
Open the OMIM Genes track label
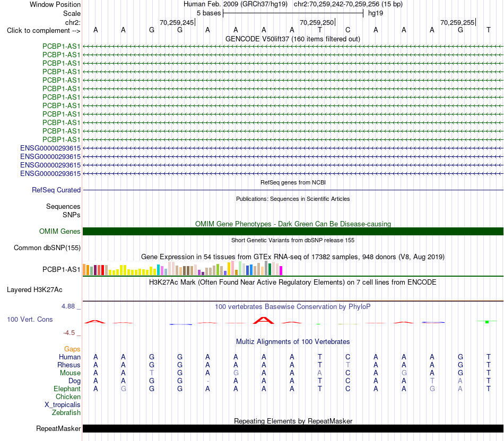[59, 231]
